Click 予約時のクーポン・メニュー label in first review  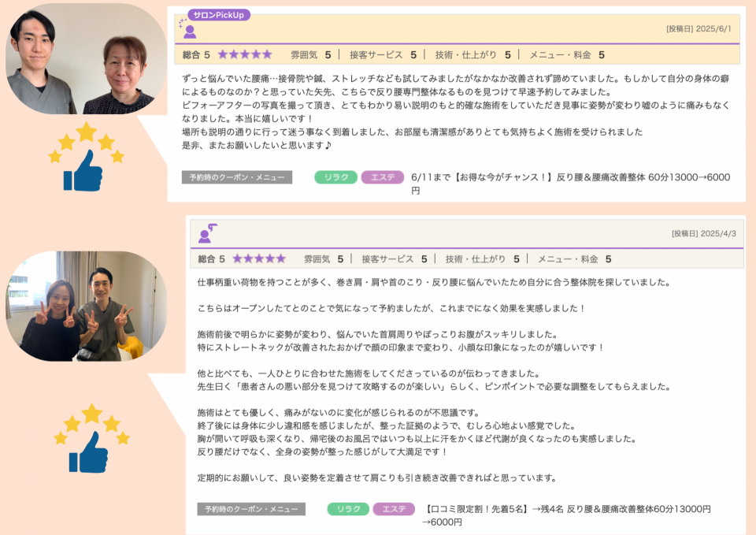pos(237,177)
